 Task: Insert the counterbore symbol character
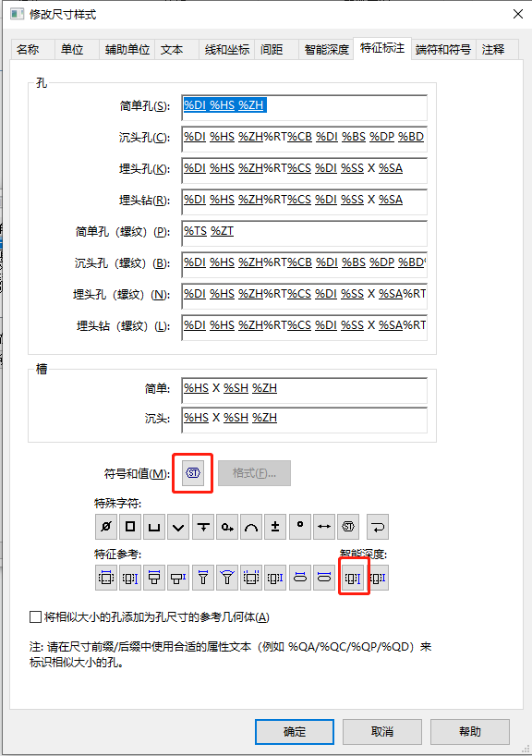click(x=154, y=527)
